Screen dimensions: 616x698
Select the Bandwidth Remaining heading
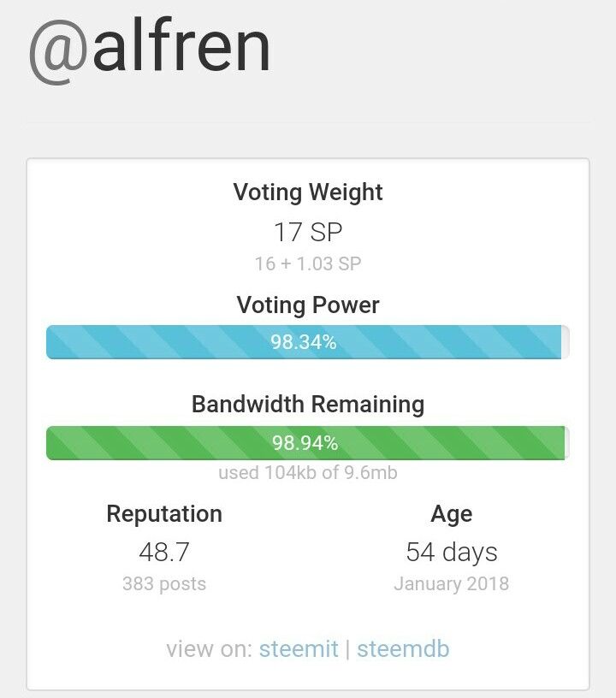coord(308,405)
